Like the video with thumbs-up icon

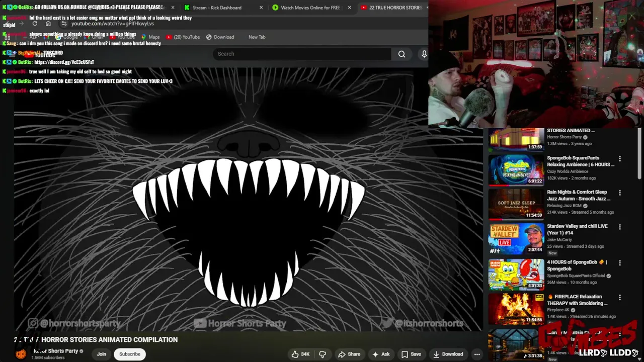[295, 354]
